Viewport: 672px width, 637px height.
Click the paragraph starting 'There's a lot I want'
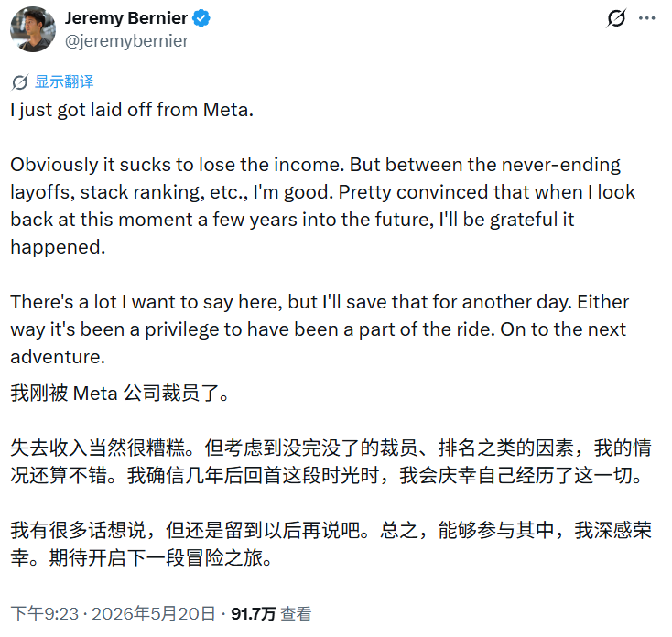[320, 329]
